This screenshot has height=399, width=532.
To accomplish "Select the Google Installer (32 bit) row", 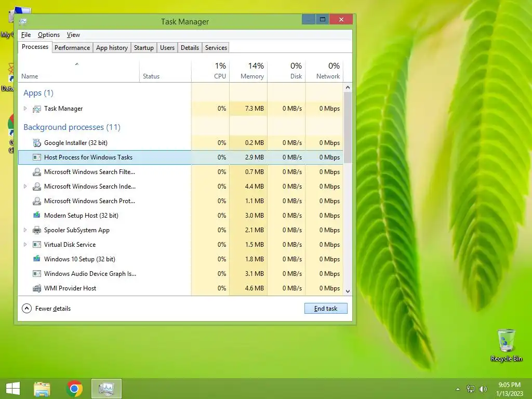I will [180, 143].
